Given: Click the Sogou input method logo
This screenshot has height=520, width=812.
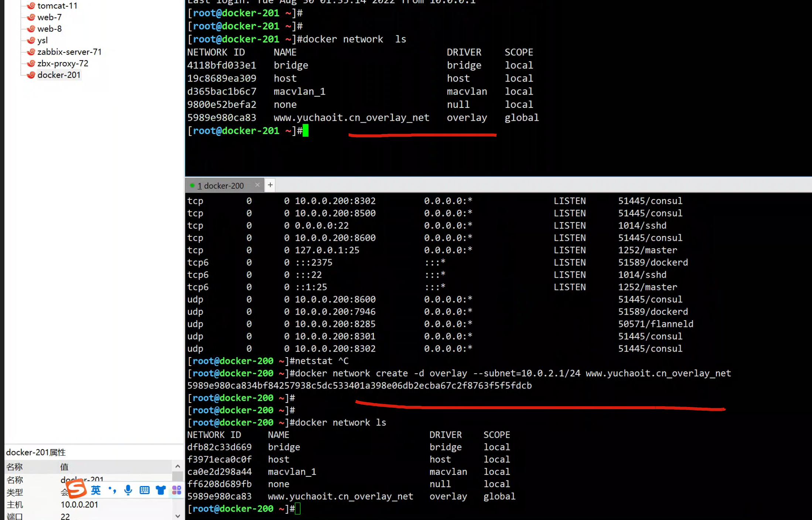Looking at the screenshot, I should (x=77, y=489).
